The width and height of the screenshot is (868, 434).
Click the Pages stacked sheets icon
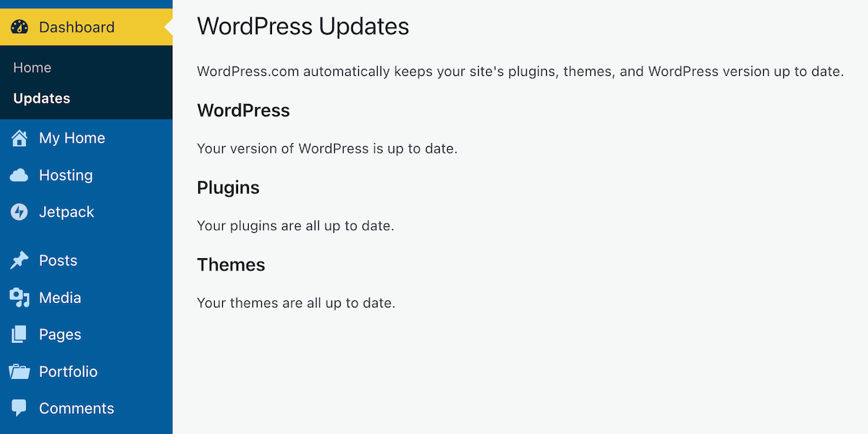[20, 334]
